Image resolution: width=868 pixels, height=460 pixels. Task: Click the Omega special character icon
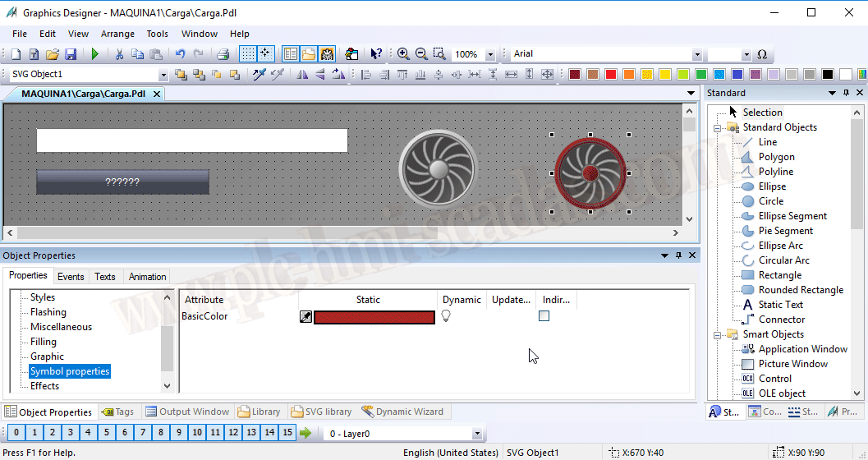pos(762,54)
